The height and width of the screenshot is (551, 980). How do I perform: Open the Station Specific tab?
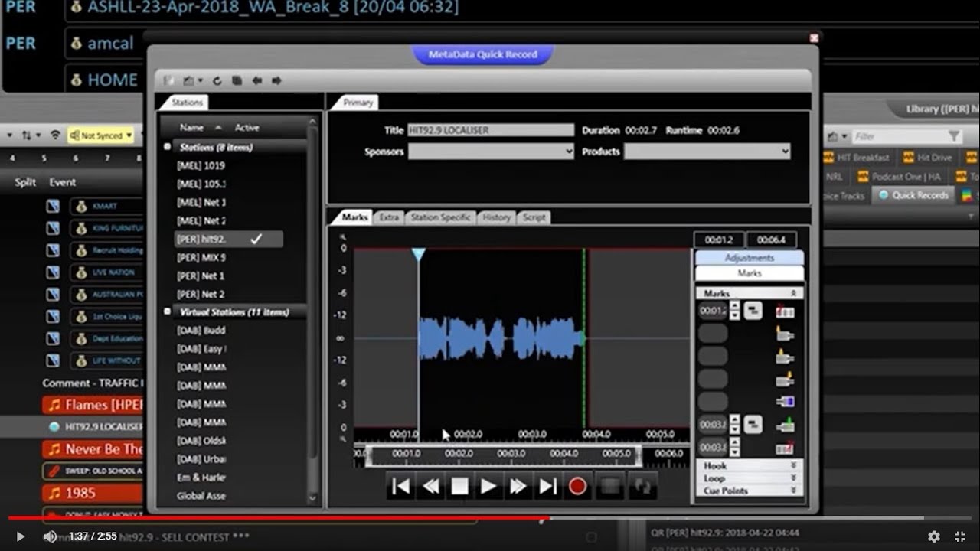tap(441, 217)
